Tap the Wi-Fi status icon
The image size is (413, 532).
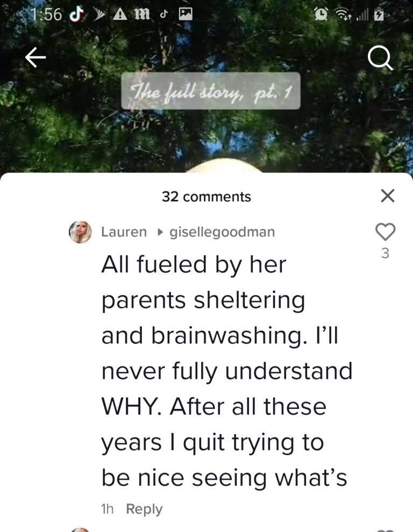coord(343,15)
